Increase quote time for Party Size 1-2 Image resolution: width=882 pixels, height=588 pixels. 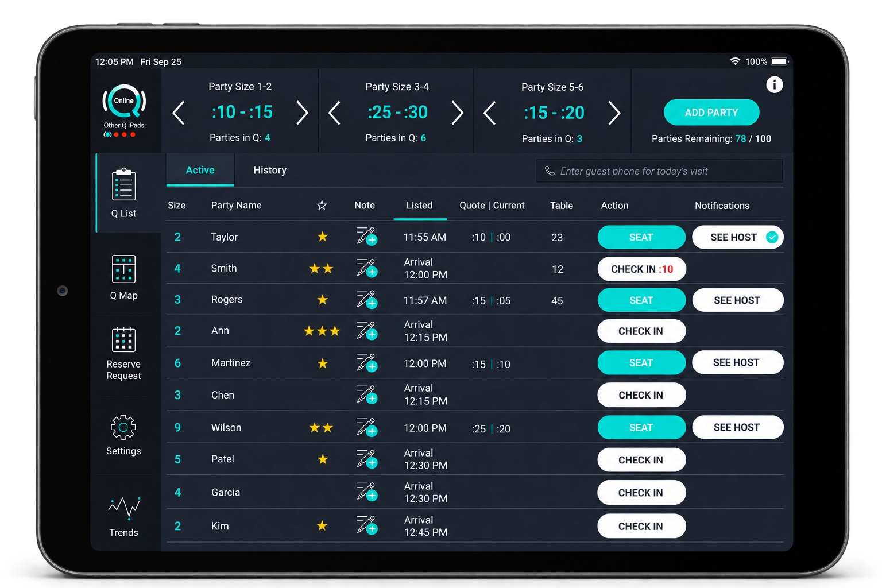pos(302,113)
